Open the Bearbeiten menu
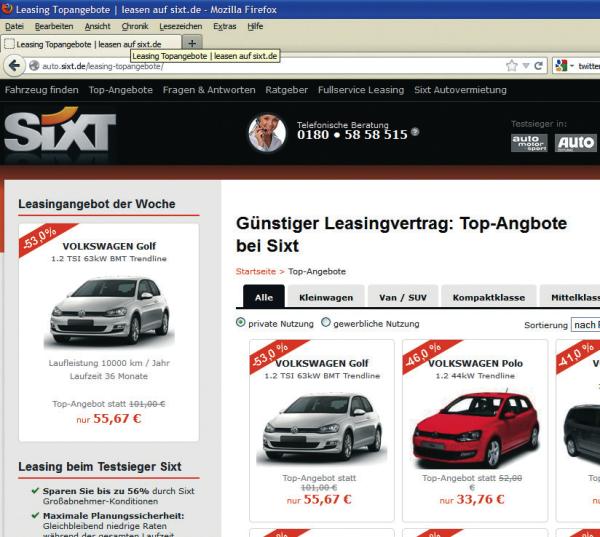Screen dimensions: 600x537 54,26
